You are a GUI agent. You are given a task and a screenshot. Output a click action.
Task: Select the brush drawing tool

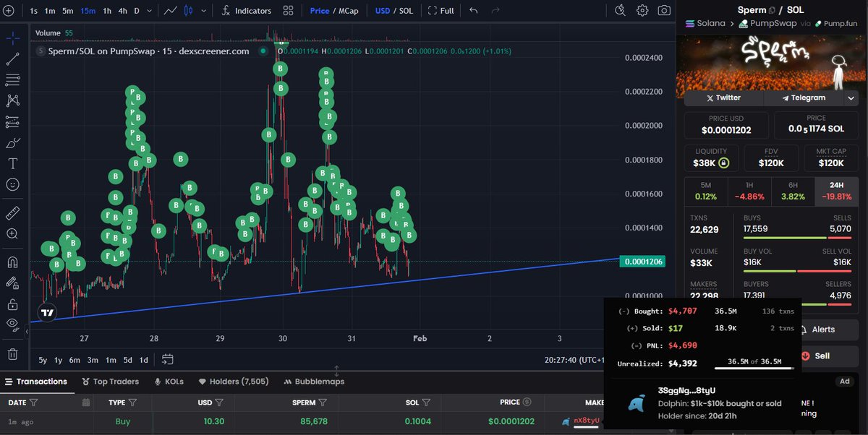tap(12, 143)
